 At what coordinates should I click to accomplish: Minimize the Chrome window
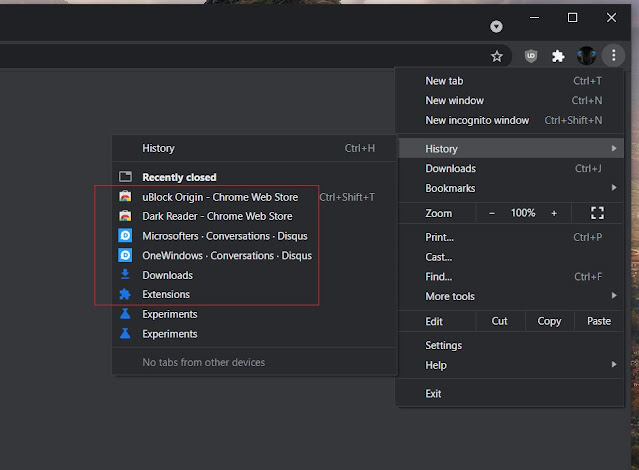(534, 18)
